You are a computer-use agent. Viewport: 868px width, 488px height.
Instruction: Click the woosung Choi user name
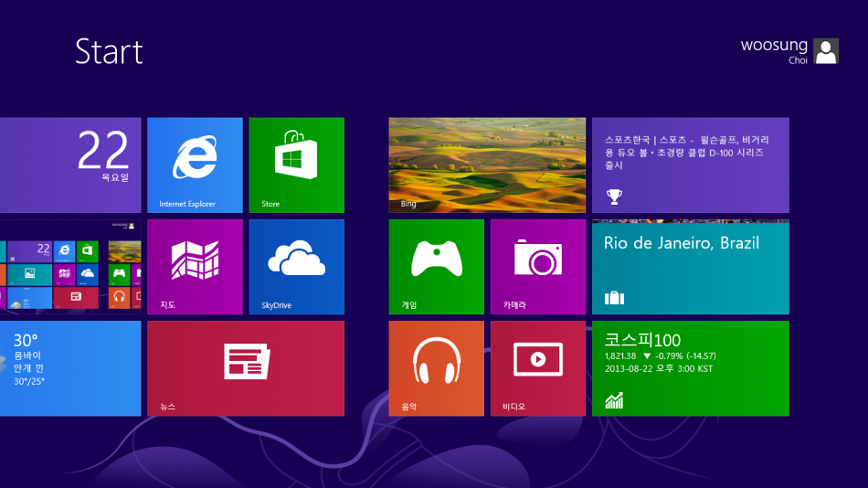coord(774,51)
